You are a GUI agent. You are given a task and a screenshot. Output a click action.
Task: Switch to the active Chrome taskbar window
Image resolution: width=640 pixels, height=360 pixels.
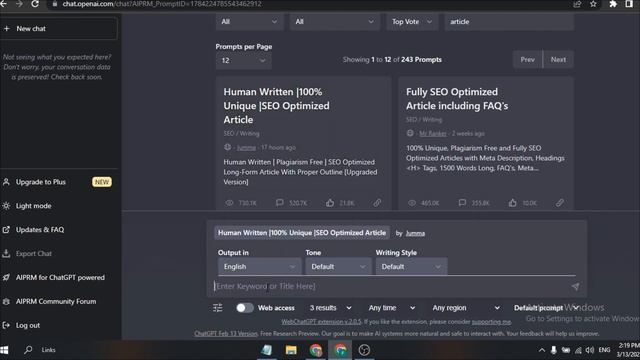340,350
